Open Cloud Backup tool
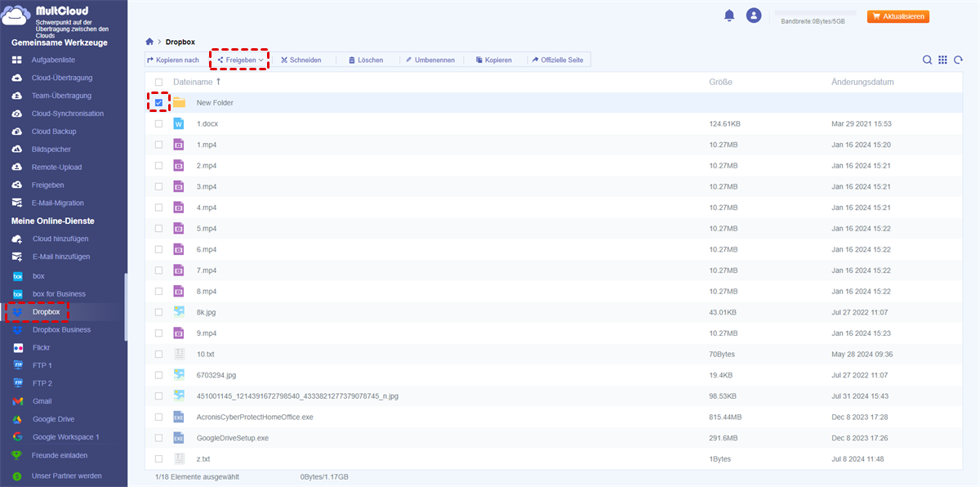This screenshot has height=487, width=980. tap(54, 132)
